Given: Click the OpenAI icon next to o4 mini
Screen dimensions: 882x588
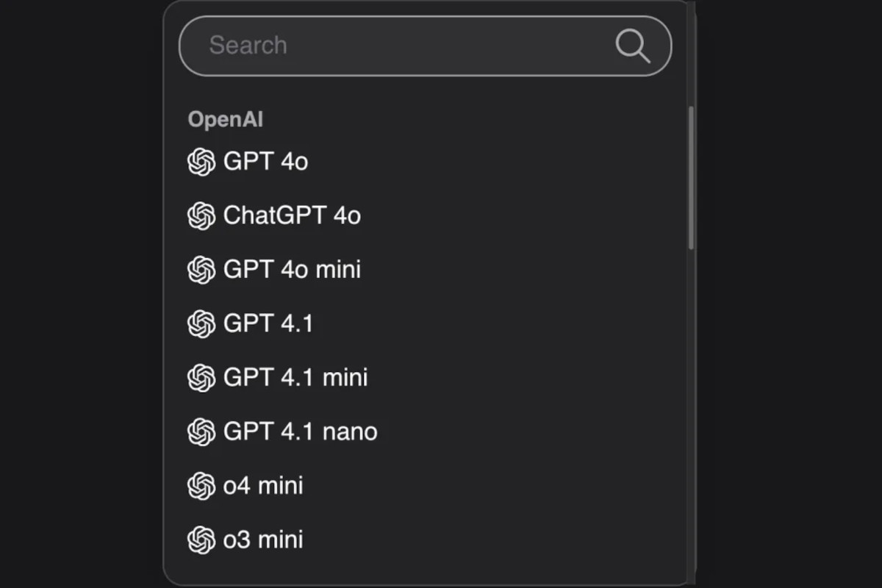Looking at the screenshot, I should [x=201, y=486].
